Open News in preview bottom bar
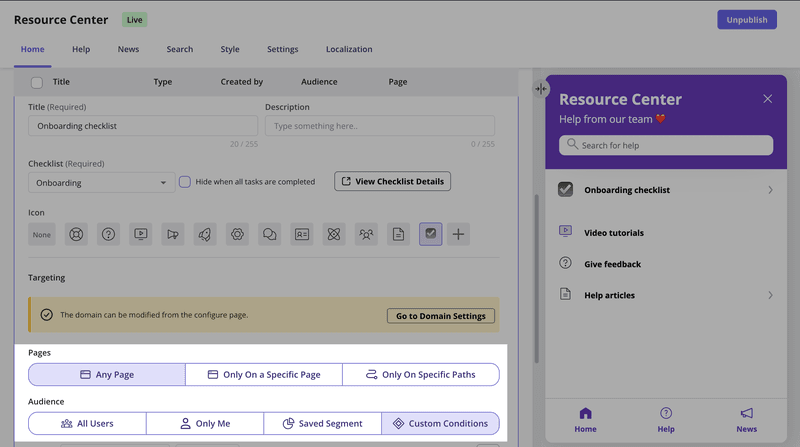Screen dimensions: 800x447 [746, 420]
